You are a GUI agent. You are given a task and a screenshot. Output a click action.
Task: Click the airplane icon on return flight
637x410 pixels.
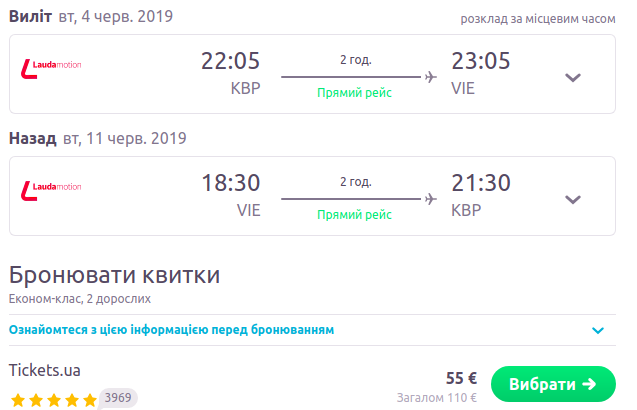click(x=431, y=198)
